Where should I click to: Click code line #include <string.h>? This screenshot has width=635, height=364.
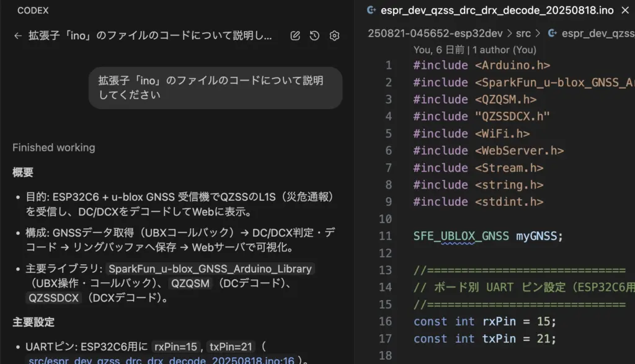pos(478,185)
